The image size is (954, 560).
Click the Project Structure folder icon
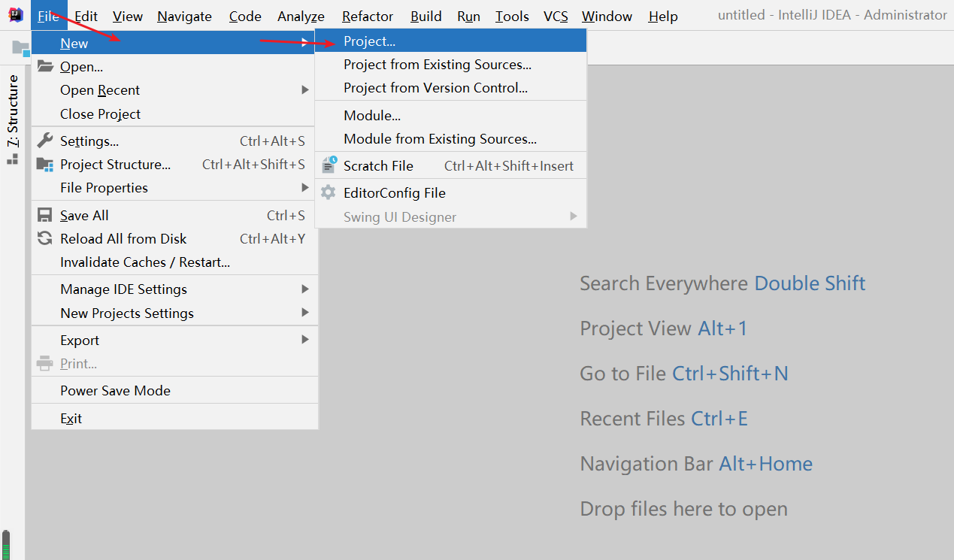pyautogui.click(x=45, y=164)
